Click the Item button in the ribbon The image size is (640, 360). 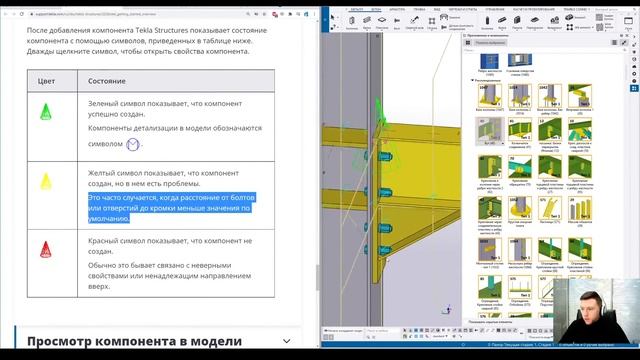click(576, 18)
